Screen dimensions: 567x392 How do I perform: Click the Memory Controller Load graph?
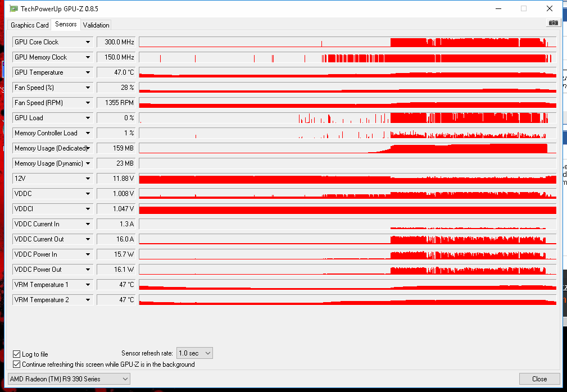click(347, 133)
